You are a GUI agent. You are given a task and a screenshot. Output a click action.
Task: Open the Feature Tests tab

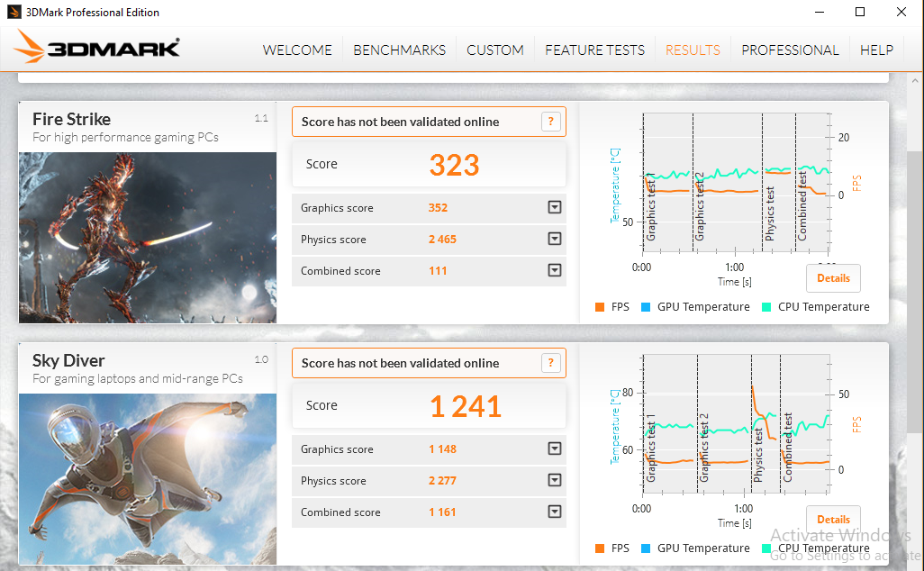click(594, 50)
